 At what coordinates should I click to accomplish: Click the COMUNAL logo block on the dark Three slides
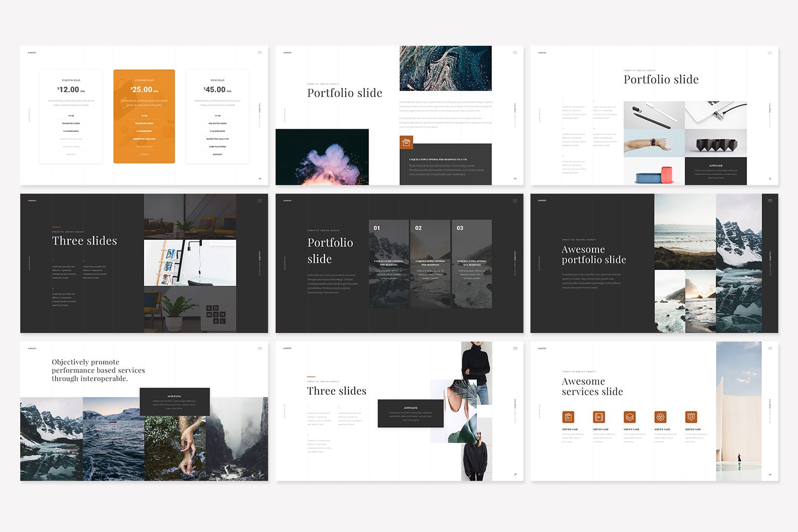click(216, 314)
